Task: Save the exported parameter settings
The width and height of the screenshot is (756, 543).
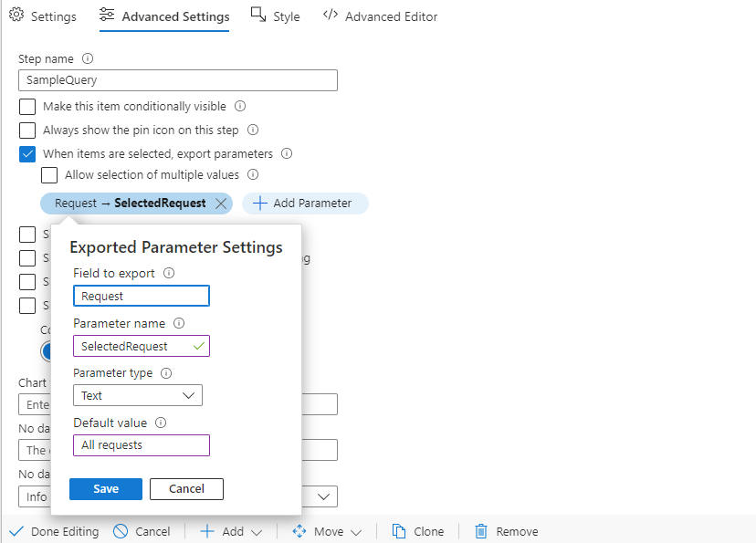Action: click(106, 489)
